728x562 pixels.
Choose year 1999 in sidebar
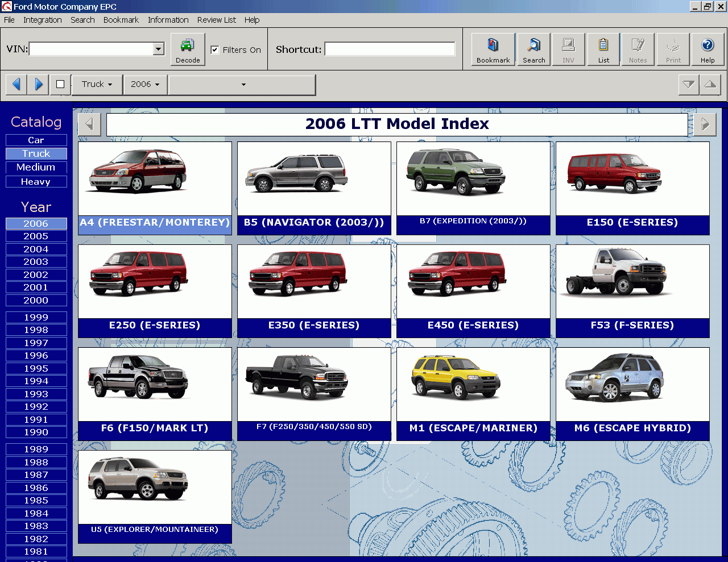(36, 317)
